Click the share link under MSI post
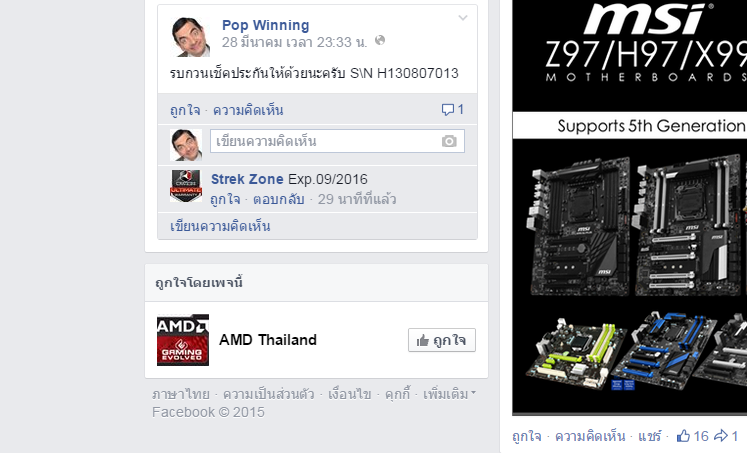This screenshot has height=453, width=747. tap(650, 436)
